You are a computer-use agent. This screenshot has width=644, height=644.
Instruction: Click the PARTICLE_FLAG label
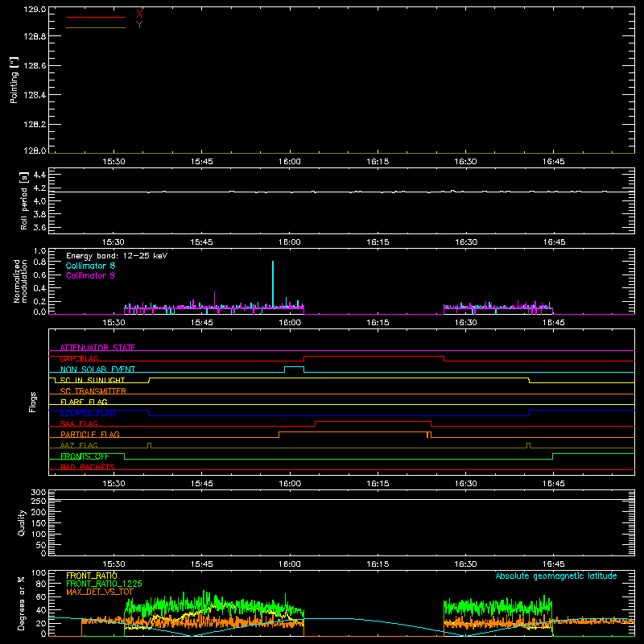coord(90,434)
